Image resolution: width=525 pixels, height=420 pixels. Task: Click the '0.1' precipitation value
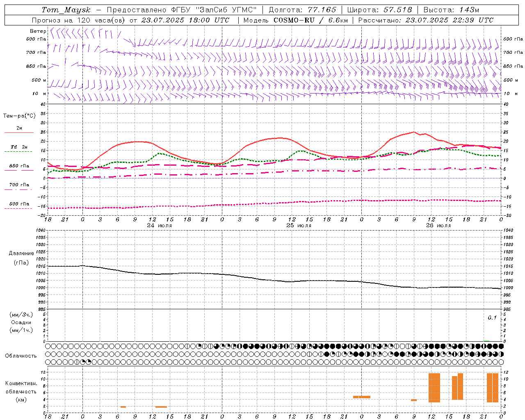(x=492, y=317)
